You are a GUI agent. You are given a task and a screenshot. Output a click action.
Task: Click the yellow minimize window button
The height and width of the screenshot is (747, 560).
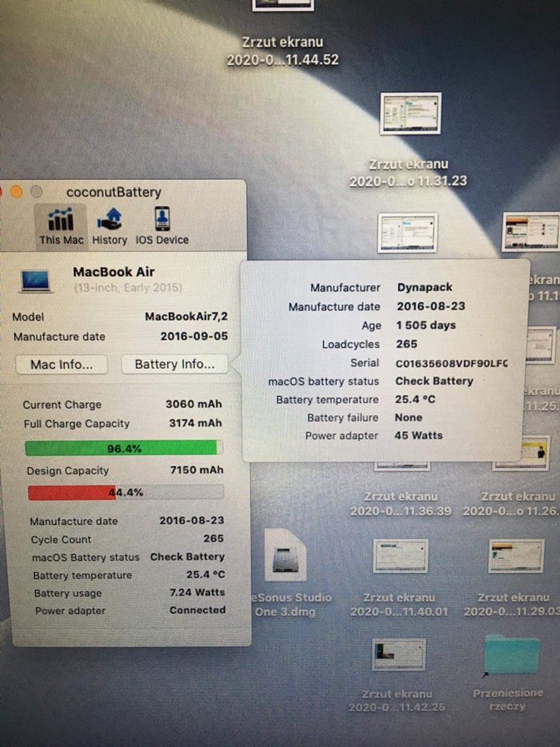(16, 191)
